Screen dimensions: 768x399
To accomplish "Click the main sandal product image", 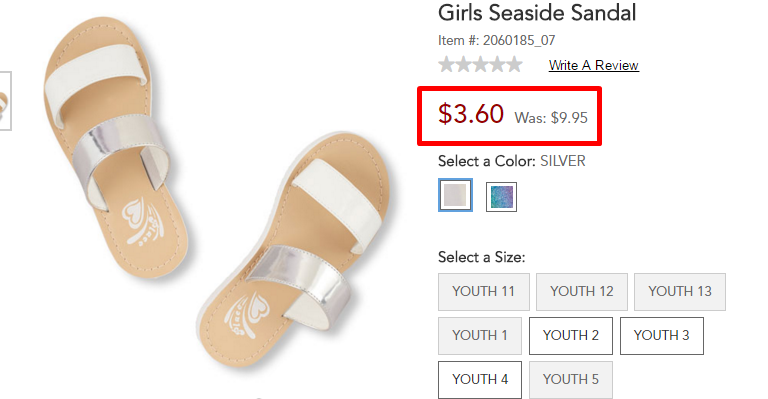I will pyautogui.click(x=216, y=196).
